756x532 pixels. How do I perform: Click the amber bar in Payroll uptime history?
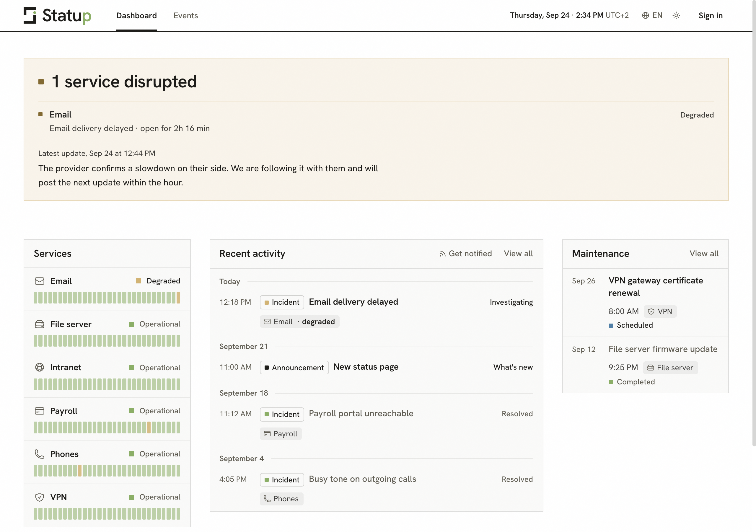[x=149, y=428]
